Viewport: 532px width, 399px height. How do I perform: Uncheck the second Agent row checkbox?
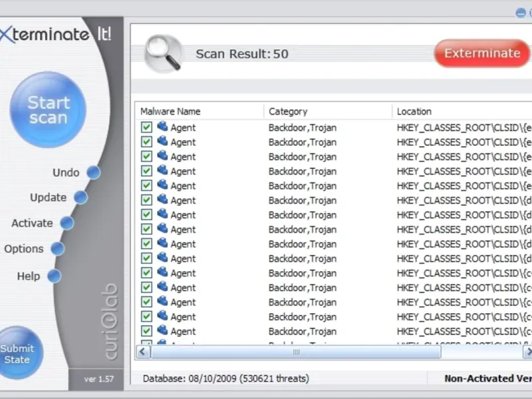(146, 142)
